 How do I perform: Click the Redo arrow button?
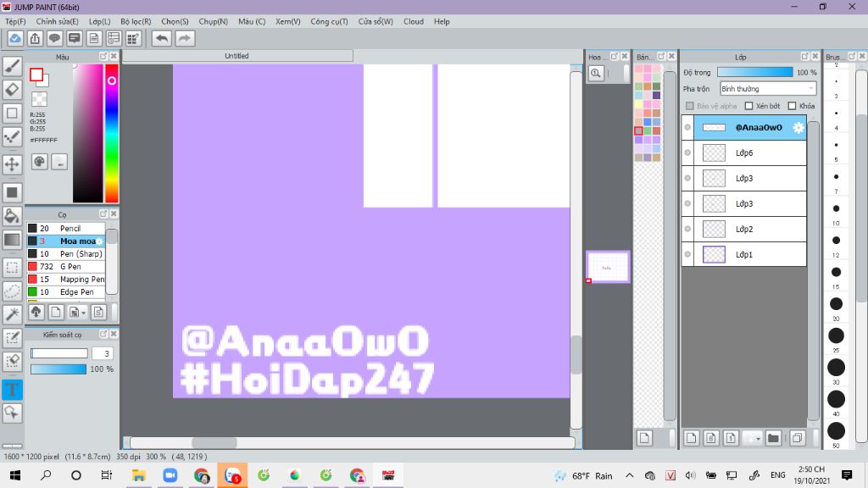click(x=185, y=38)
